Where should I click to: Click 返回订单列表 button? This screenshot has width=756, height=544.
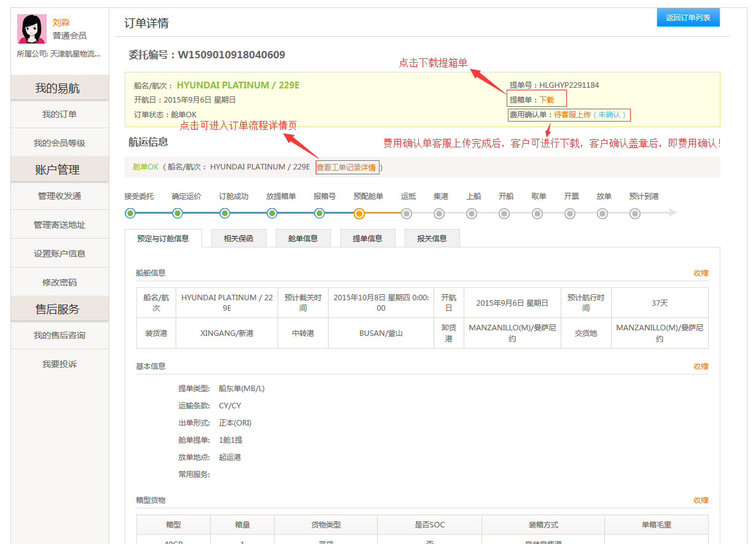[x=688, y=18]
